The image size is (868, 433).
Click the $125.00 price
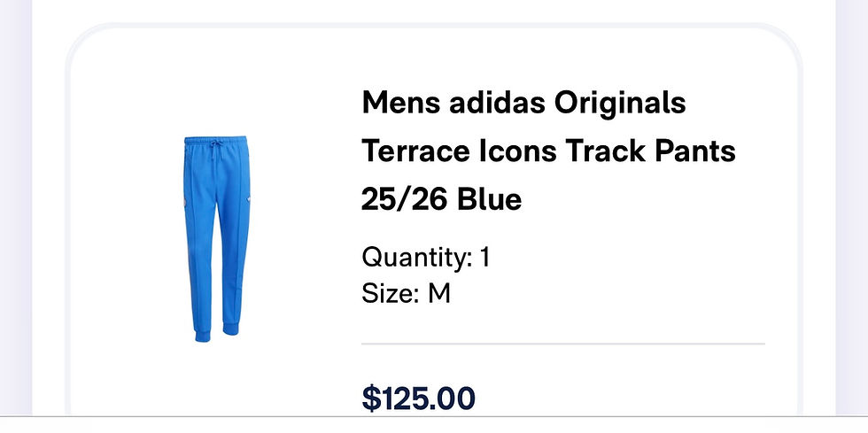click(x=418, y=398)
